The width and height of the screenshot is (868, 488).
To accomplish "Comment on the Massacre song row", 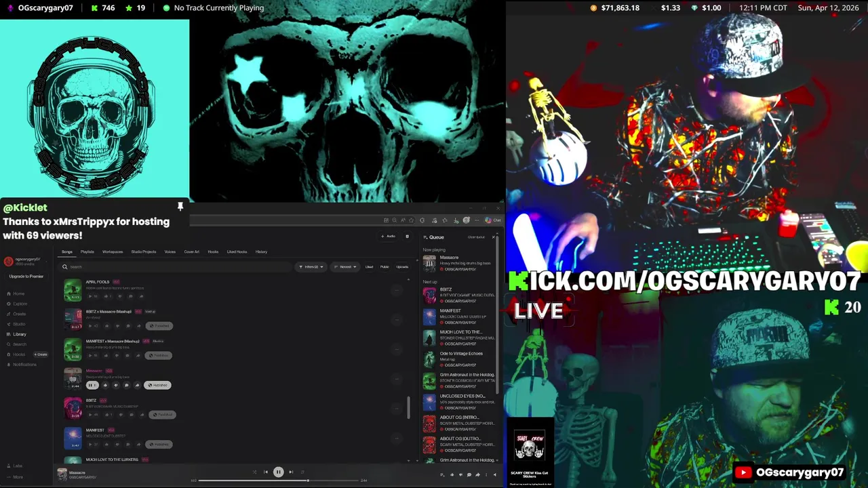I will (127, 385).
